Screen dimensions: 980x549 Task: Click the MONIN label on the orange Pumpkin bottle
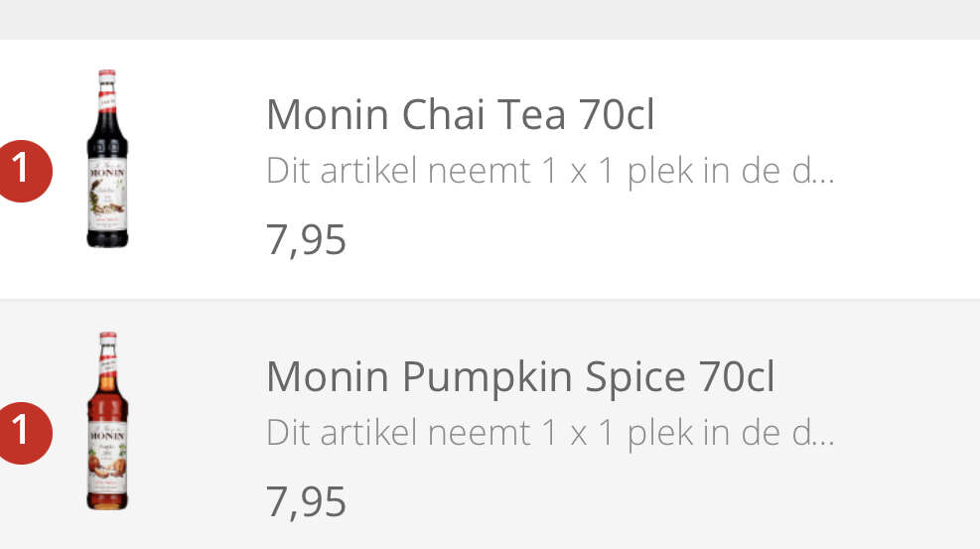(x=107, y=435)
